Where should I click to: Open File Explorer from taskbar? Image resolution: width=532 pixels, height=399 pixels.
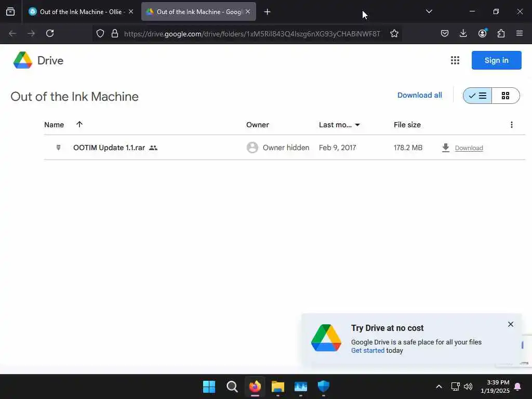click(278, 387)
